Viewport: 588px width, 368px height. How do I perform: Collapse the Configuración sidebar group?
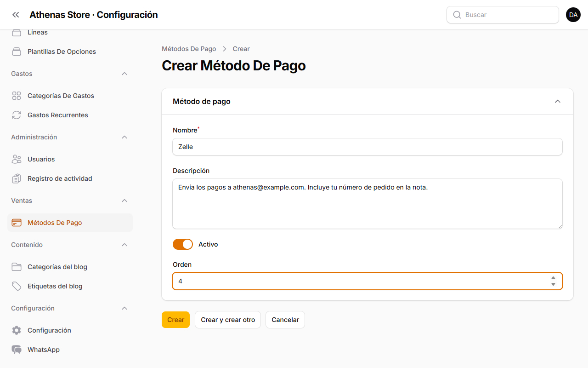tap(124, 308)
